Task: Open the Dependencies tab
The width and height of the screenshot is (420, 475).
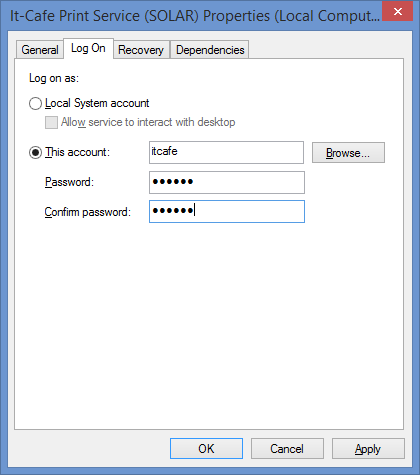Action: [210, 50]
